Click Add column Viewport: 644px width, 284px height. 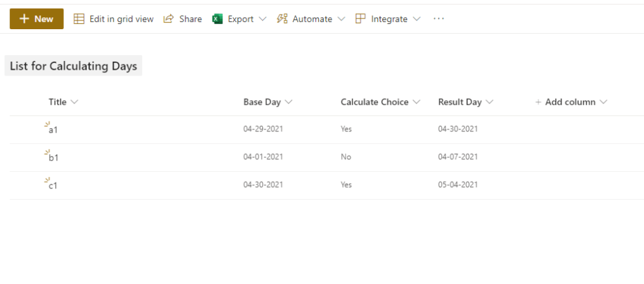[x=570, y=102]
